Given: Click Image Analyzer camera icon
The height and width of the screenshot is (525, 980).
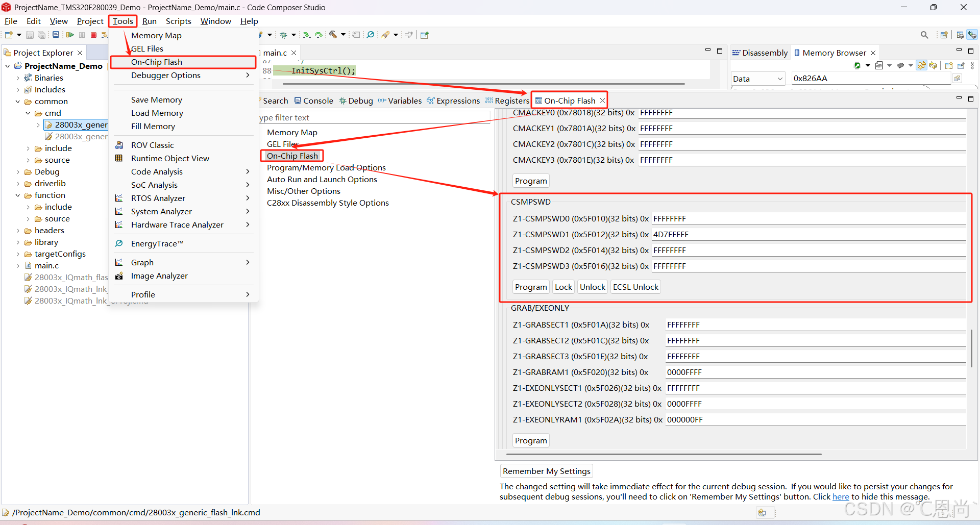Looking at the screenshot, I should click(119, 276).
